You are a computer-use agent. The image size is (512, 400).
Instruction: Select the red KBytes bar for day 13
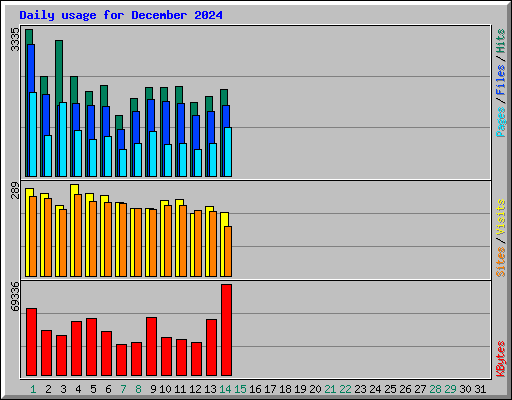coord(211,348)
